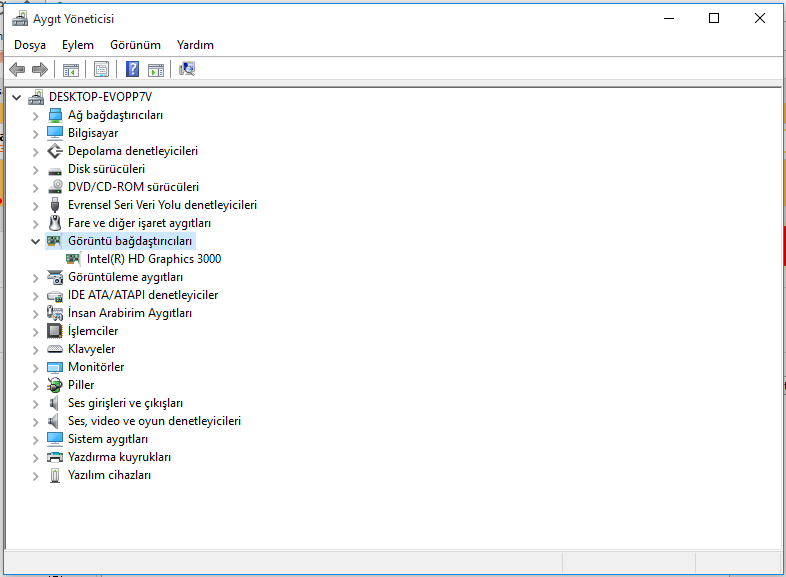Screen dimensions: 786x577
Task: Click the forward arrow in toolbar
Action: (40, 69)
